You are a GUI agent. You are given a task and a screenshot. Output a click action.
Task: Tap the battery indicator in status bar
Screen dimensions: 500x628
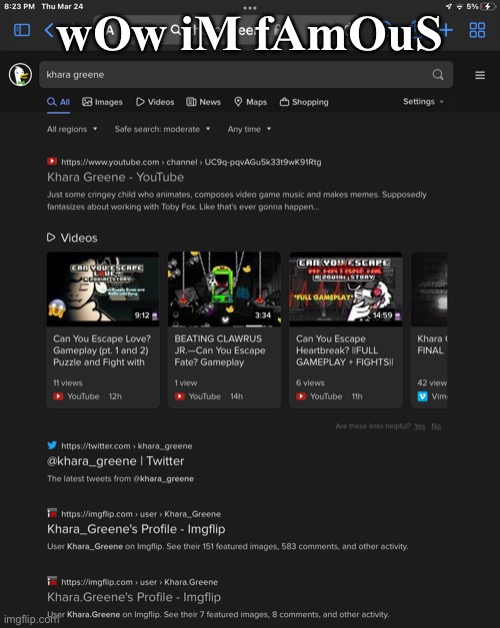click(488, 6)
